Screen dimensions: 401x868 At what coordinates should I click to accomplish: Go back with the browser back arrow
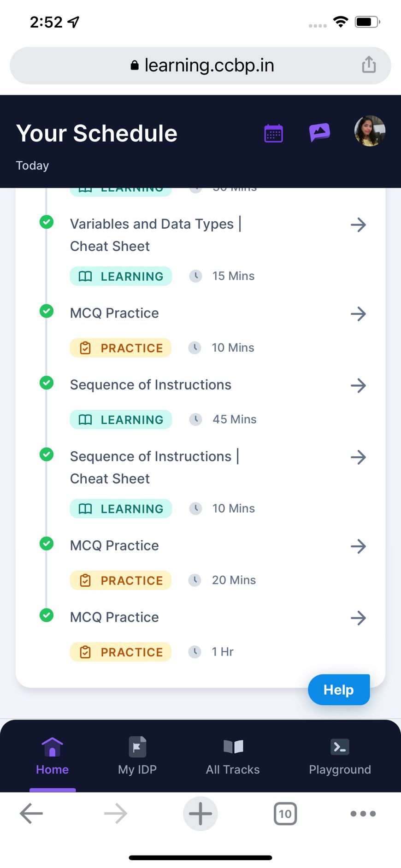(31, 814)
